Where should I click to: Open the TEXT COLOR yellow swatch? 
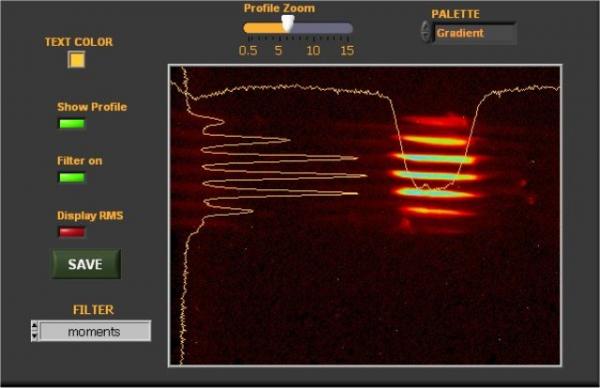[76, 60]
